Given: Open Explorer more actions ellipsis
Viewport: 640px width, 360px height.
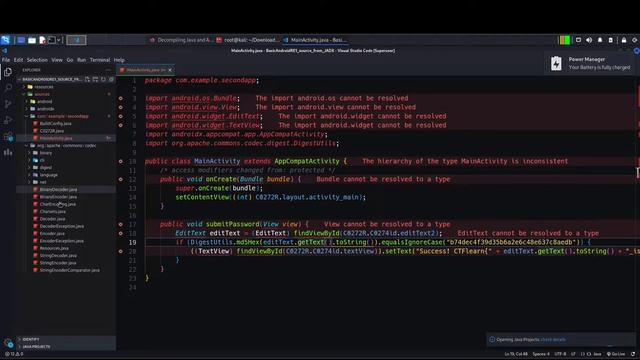Looking at the screenshot, I should (x=109, y=70).
